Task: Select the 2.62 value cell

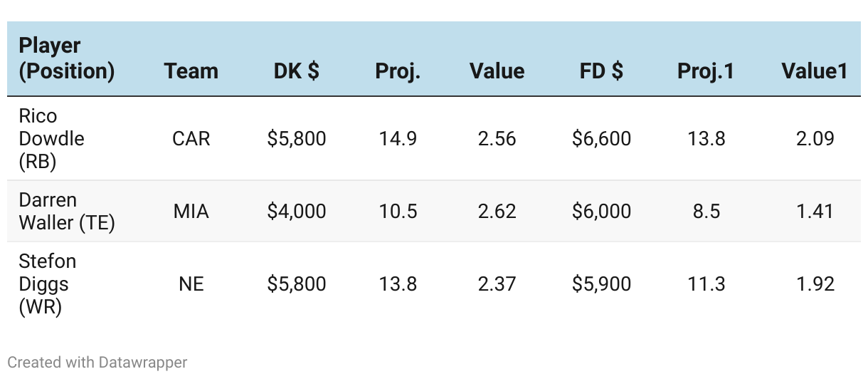Action: [497, 212]
